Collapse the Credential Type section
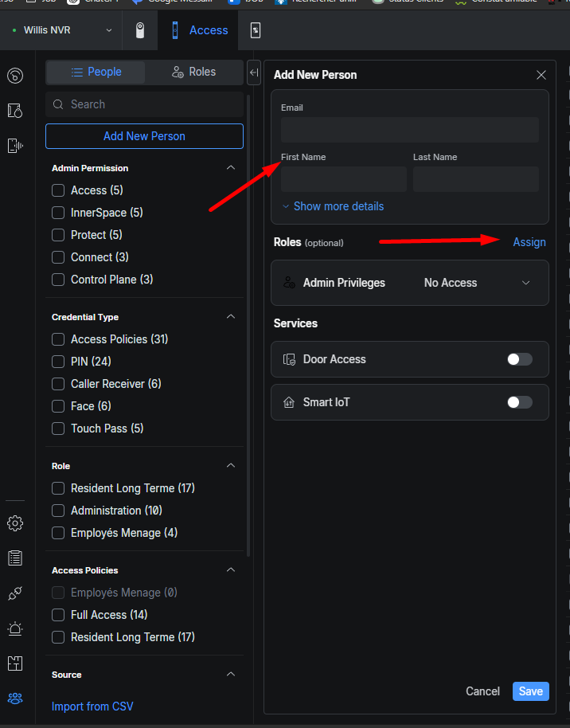This screenshot has width=570, height=728. [231, 317]
